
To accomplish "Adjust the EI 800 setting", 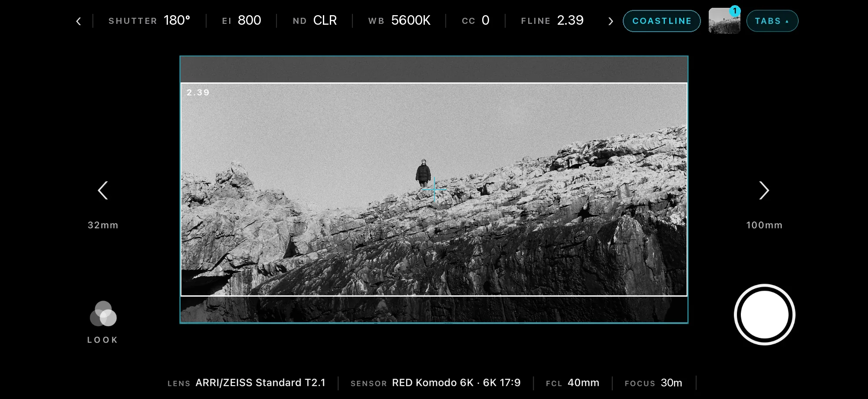I will click(x=241, y=20).
